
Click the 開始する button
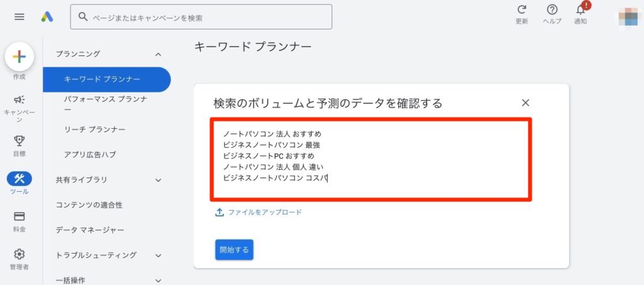pos(234,250)
